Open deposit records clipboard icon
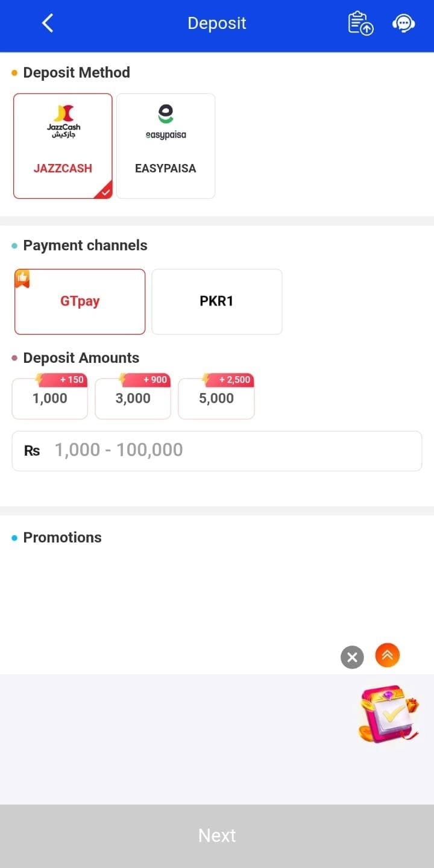This screenshot has width=434, height=868. pyautogui.click(x=360, y=24)
